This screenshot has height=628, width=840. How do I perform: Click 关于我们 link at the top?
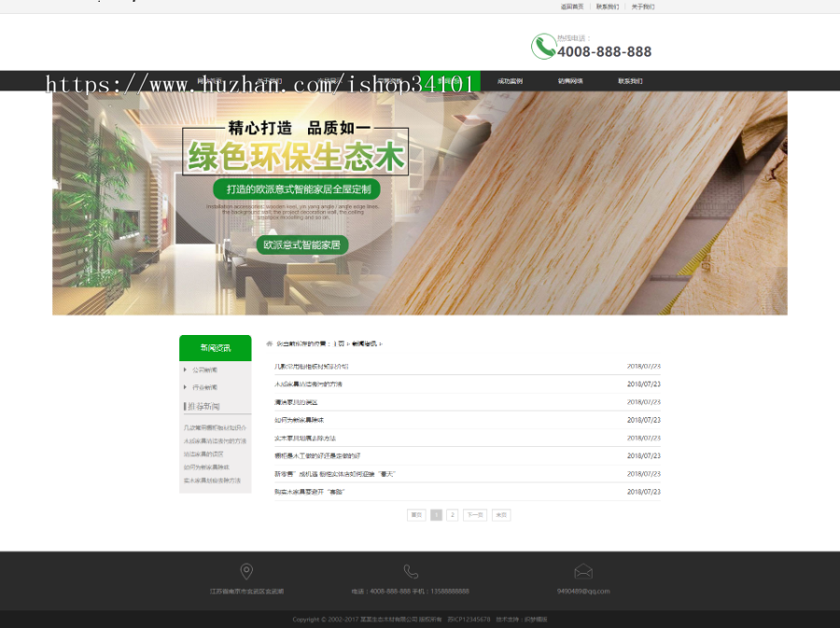[641, 6]
